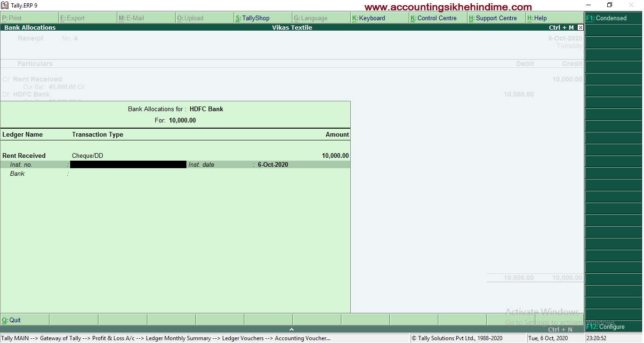Image resolution: width=644 pixels, height=343 pixels.
Task: Click the Ledger Name column header
Action: click(x=23, y=134)
